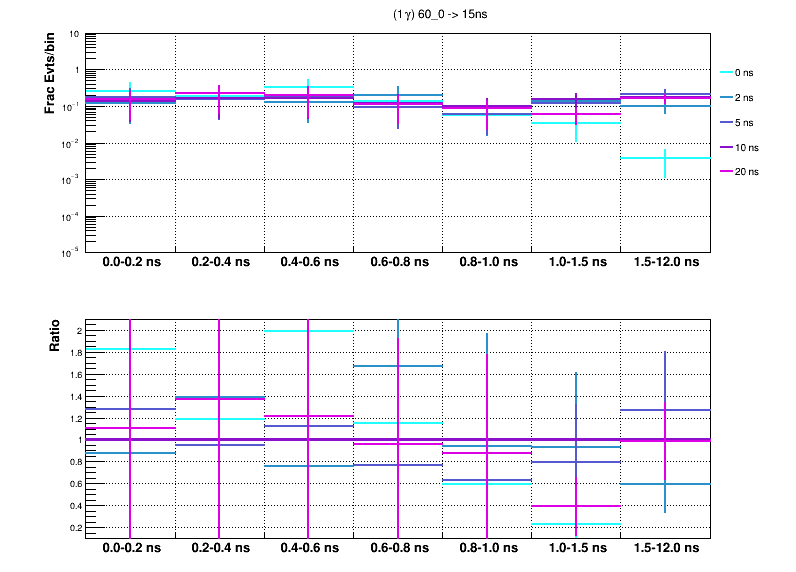Click upper plot's '1.5-12.0 ns' bin label

(665, 261)
